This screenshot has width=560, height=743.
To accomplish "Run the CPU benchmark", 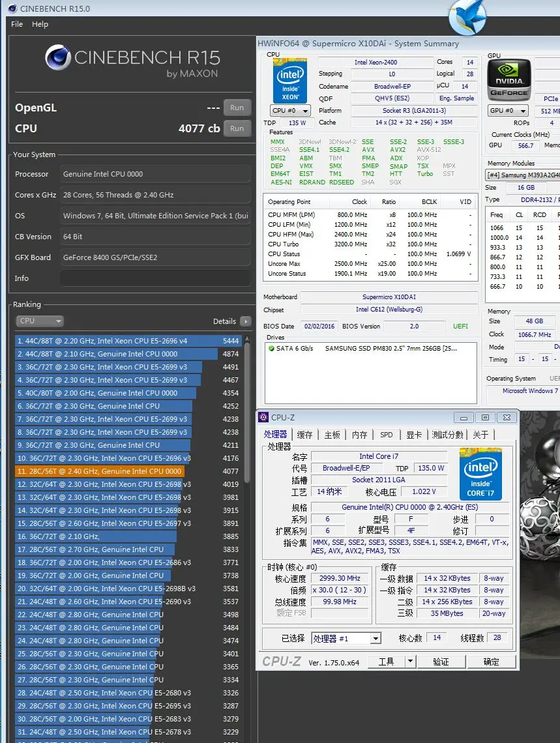I will [x=237, y=128].
